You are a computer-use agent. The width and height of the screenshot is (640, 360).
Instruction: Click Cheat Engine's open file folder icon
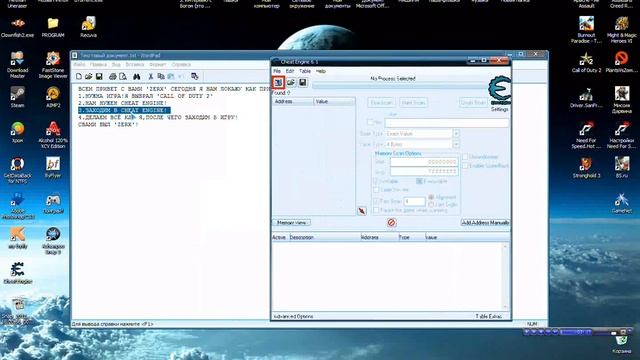[x=291, y=82]
